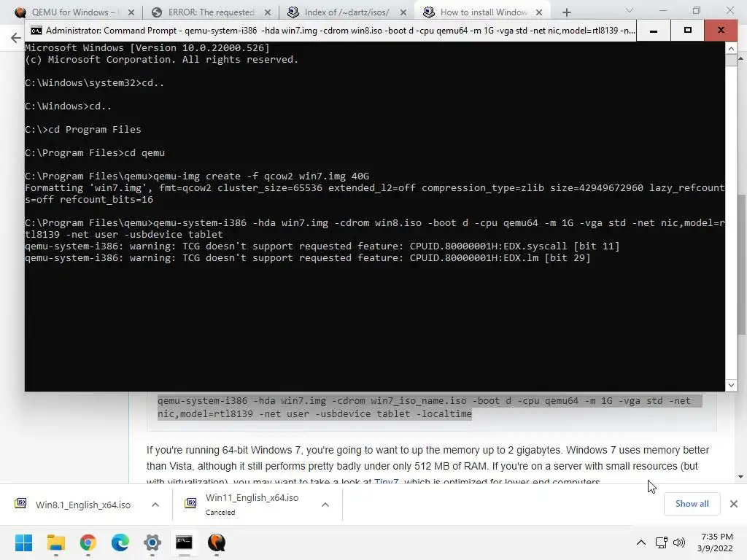Click the Command Prompt scroll up arrow

[x=731, y=49]
